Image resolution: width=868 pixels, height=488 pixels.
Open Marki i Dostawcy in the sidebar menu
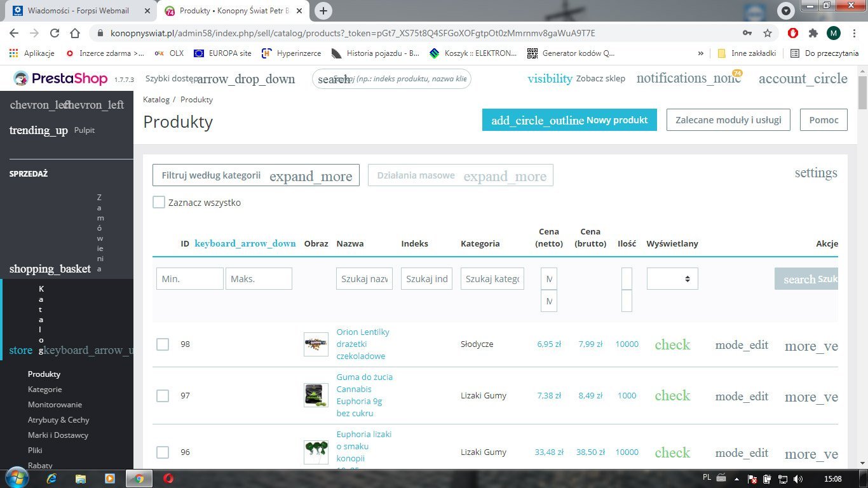point(58,435)
